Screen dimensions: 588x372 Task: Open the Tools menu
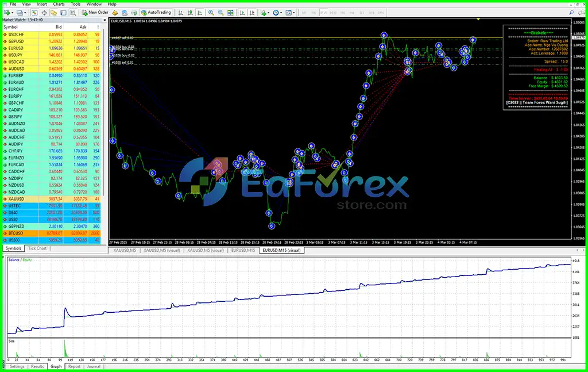tap(75, 4)
